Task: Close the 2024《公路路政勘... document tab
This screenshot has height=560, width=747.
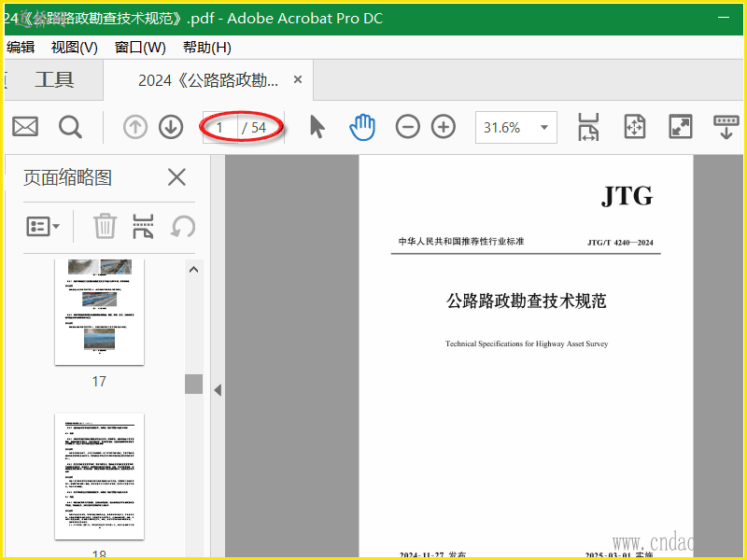Action: [x=298, y=79]
